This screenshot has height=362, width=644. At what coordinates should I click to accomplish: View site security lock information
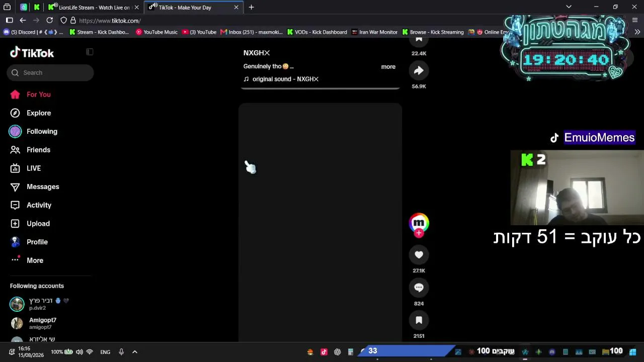(x=73, y=21)
